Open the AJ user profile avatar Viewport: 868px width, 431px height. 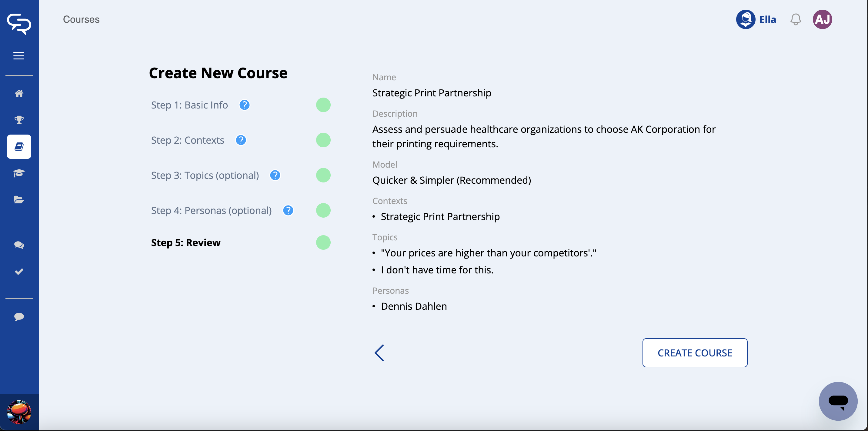tap(822, 19)
